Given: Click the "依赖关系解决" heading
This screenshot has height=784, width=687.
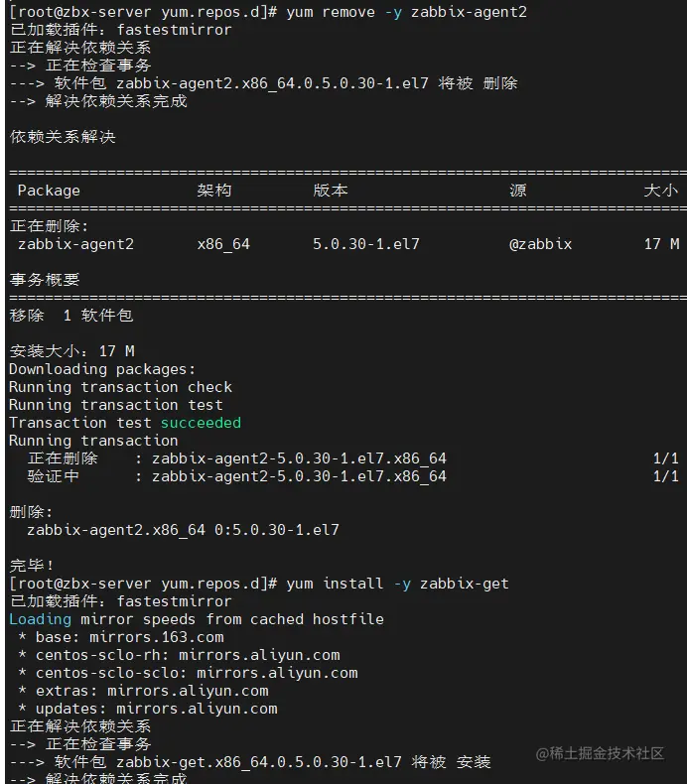Looking at the screenshot, I should tap(62, 137).
